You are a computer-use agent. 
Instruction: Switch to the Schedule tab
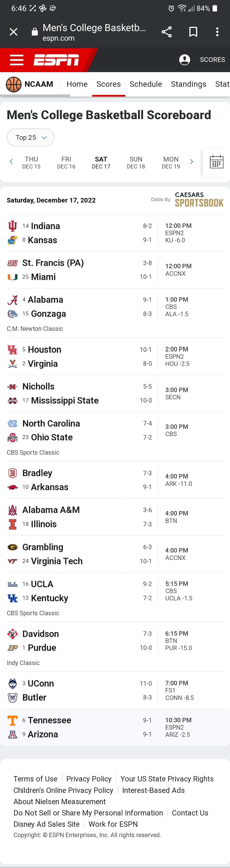coord(146,84)
